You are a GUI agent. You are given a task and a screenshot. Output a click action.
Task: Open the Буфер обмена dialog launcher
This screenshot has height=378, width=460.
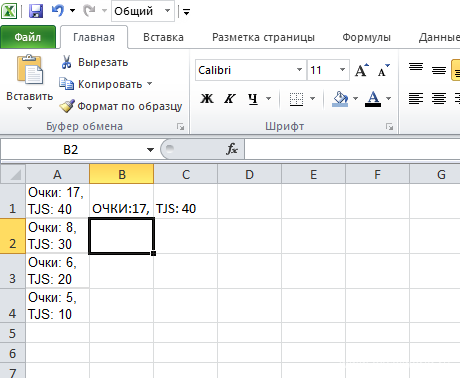pos(181,126)
